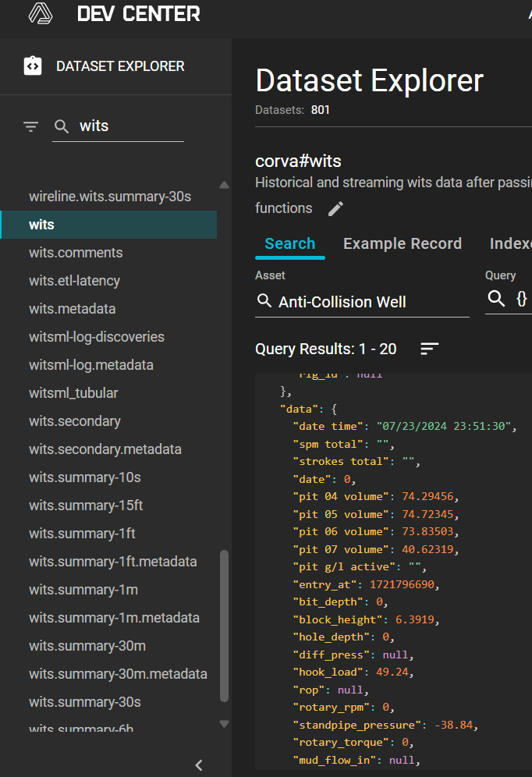
Task: Switch to the Example Record tab
Action: 403,244
